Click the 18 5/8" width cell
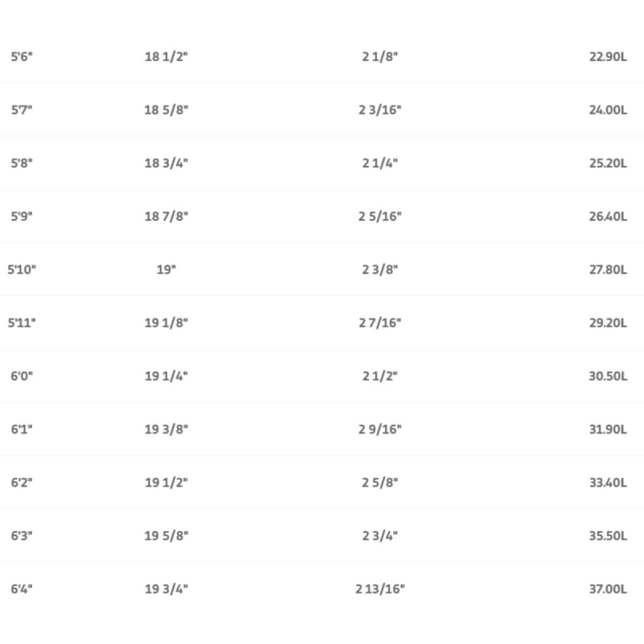Image resolution: width=644 pixels, height=644 pixels. click(166, 109)
